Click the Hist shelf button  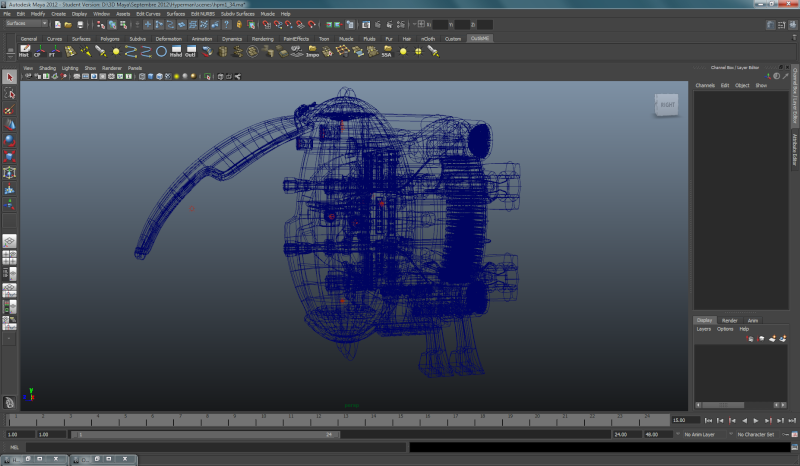click(24, 51)
